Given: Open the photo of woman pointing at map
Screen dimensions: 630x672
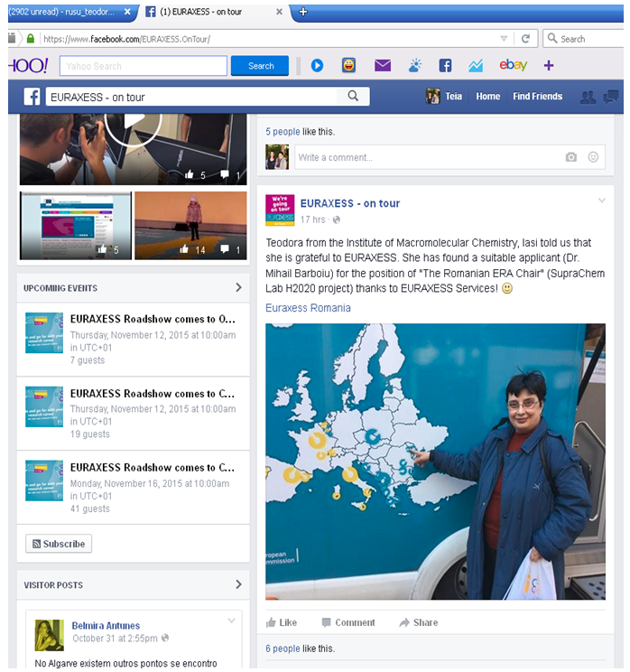Looking at the screenshot, I should click(435, 462).
